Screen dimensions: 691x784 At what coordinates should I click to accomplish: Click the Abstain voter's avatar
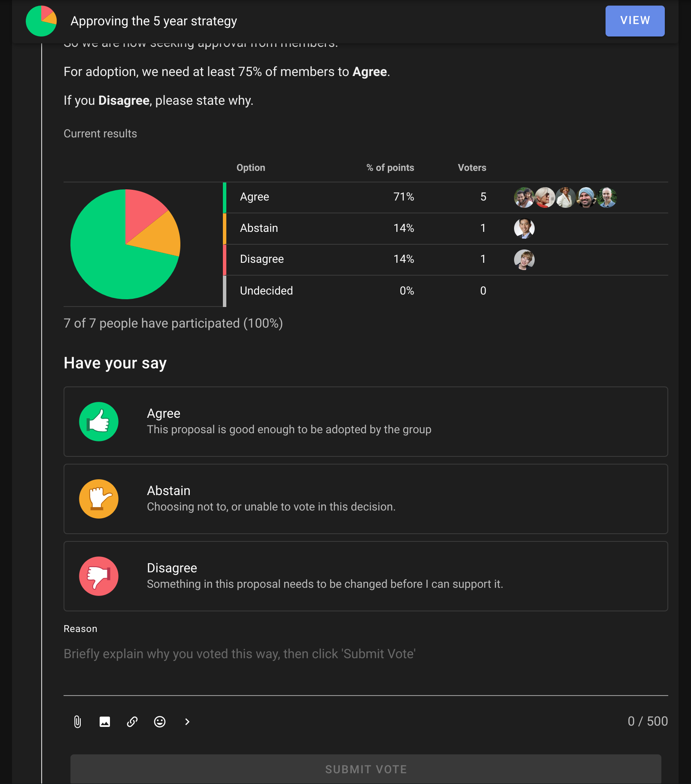[x=524, y=228]
